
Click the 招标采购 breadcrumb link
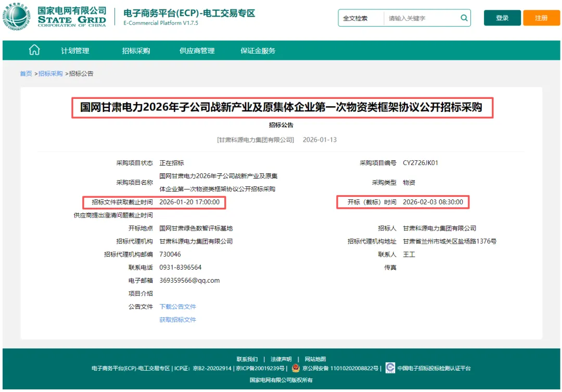click(x=50, y=73)
